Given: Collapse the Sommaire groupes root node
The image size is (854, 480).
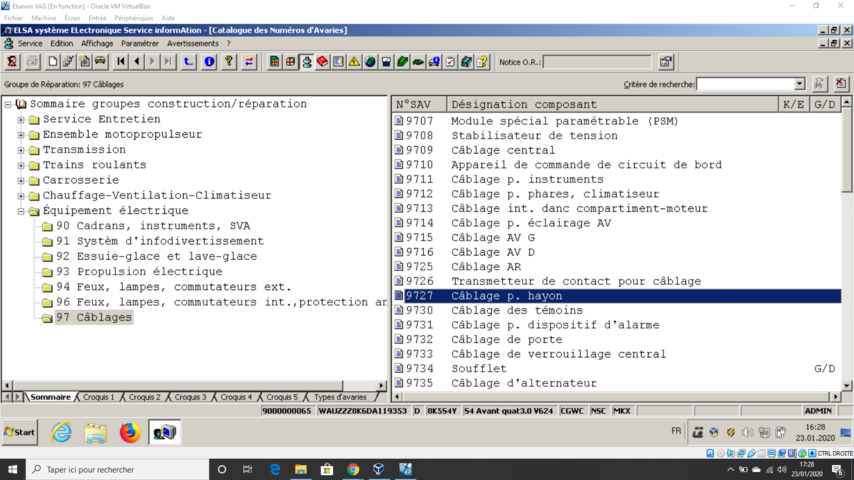Looking at the screenshot, I should click(x=8, y=104).
